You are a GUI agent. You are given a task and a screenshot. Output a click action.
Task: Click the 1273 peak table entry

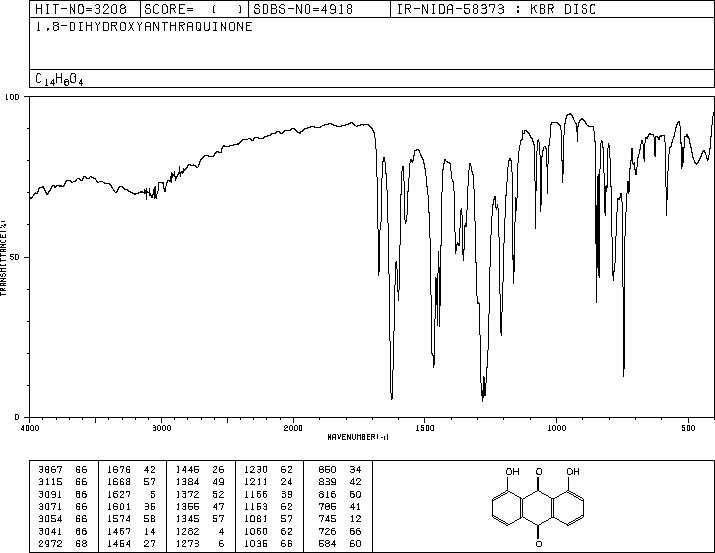(200, 544)
